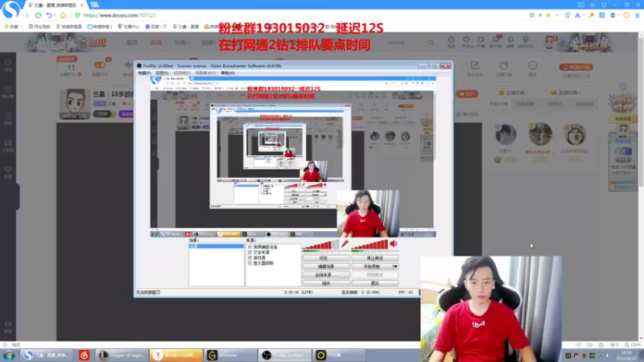The height and width of the screenshot is (362, 644).
Task: Click the follow heart in left sidebar
Action: pyautogui.click(x=8, y=64)
